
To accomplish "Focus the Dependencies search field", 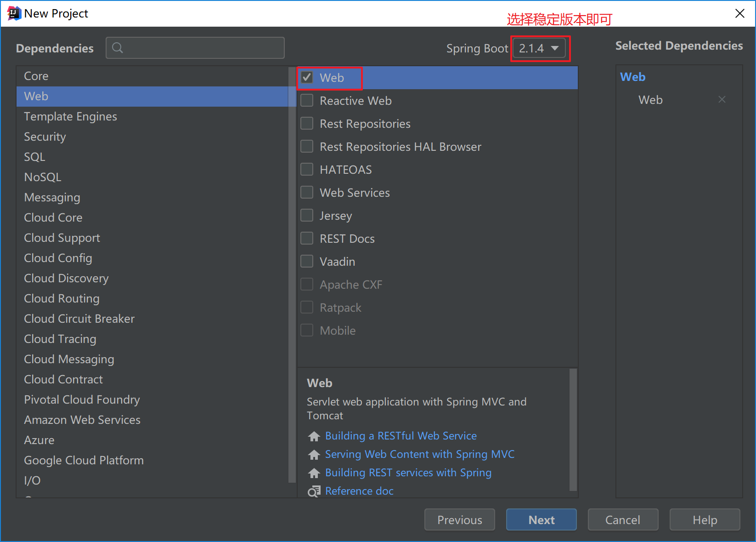I will [195, 48].
